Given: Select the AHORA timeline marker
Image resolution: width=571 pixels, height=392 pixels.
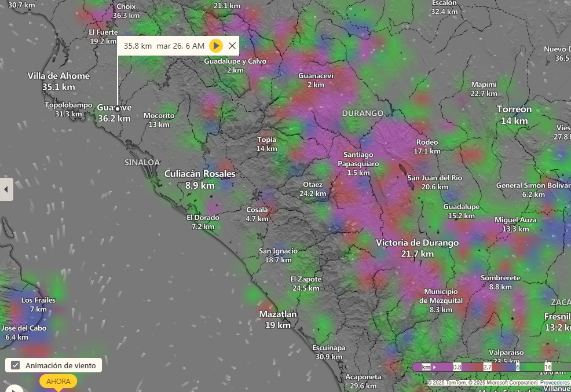Looking at the screenshot, I should coord(58,382).
